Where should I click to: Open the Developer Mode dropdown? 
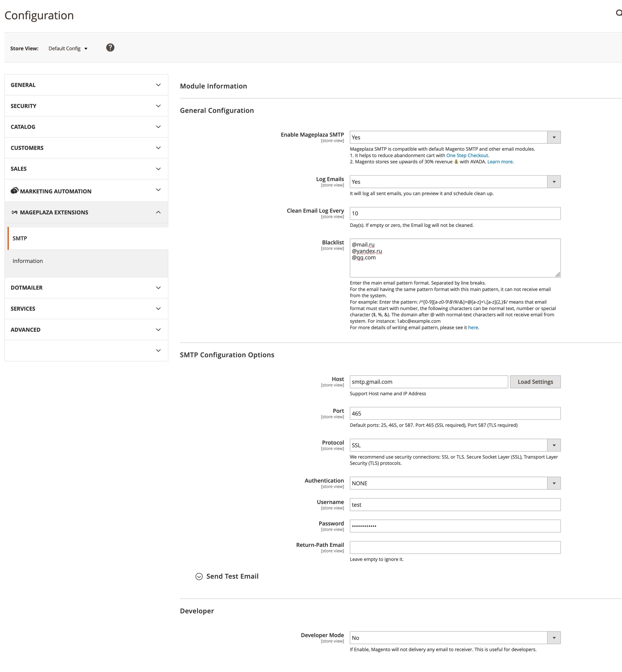pos(455,638)
